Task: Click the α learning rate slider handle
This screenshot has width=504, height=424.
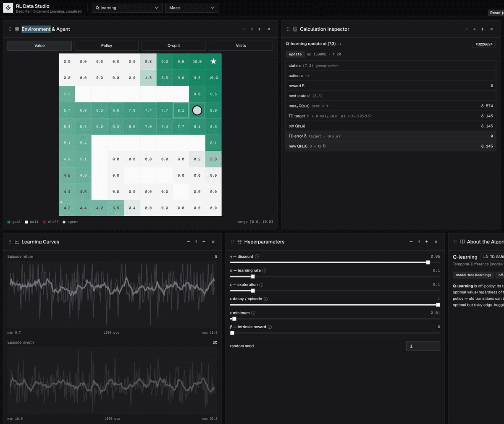Action: pyautogui.click(x=253, y=277)
